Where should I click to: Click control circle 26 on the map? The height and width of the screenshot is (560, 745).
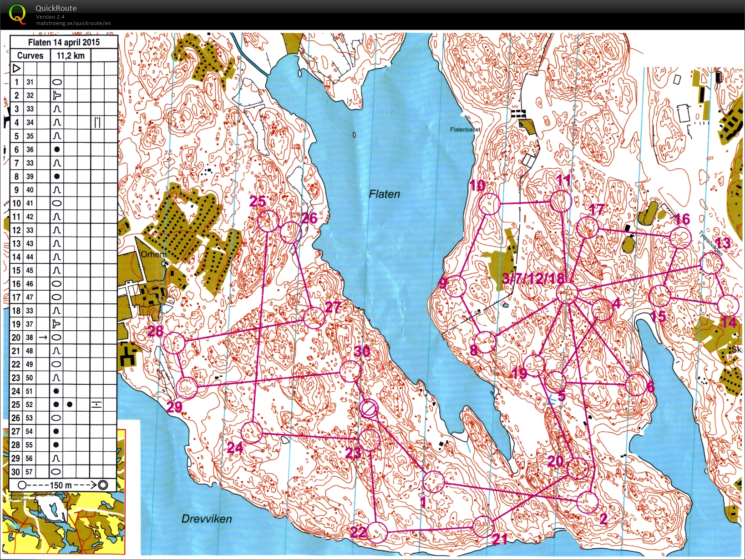tap(290, 232)
